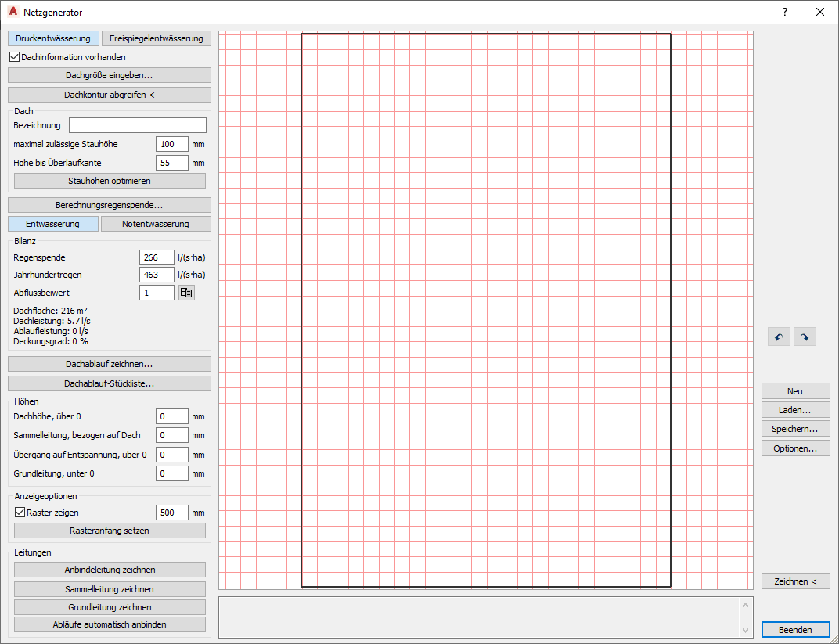Switch to Freispiegelentwässerung tab

[157, 38]
